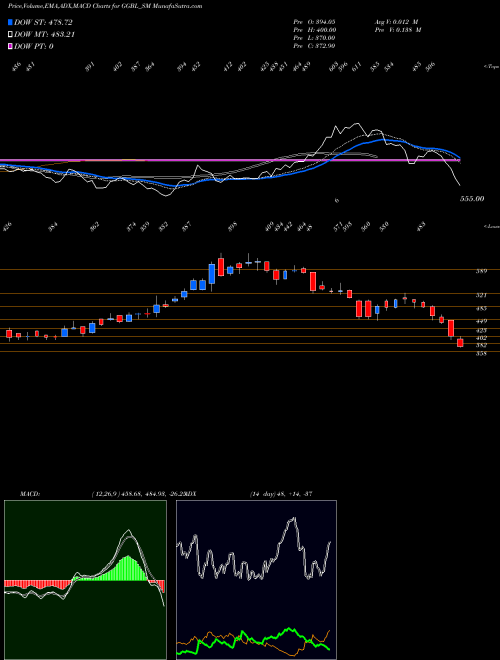
Task: Click the 358 price level label
Action: 481,354
